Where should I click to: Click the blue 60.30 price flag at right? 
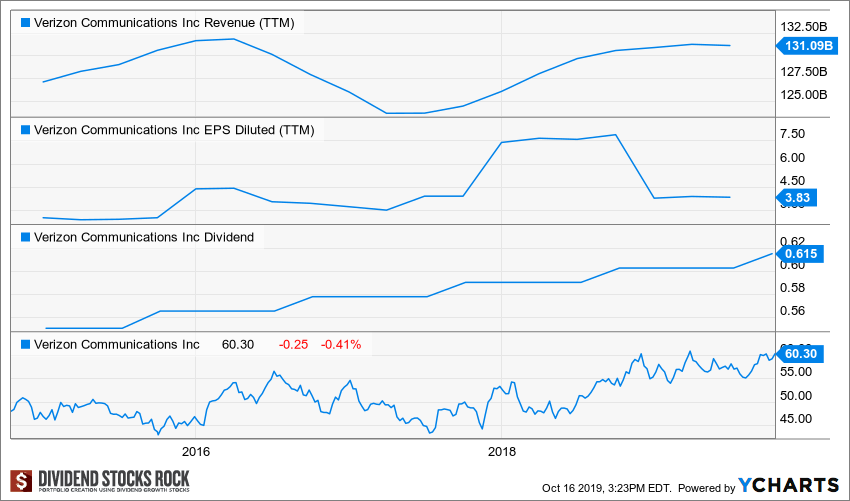coord(800,354)
